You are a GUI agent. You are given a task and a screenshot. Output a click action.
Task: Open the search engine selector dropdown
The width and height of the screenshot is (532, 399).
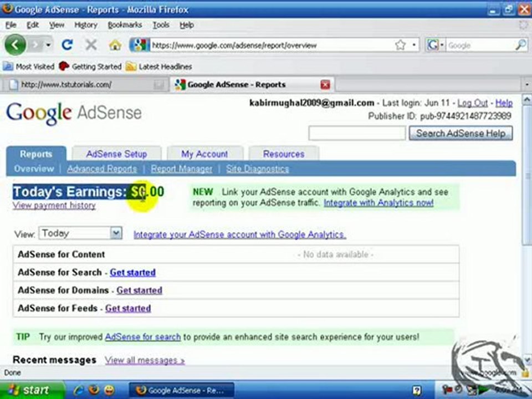(436, 45)
